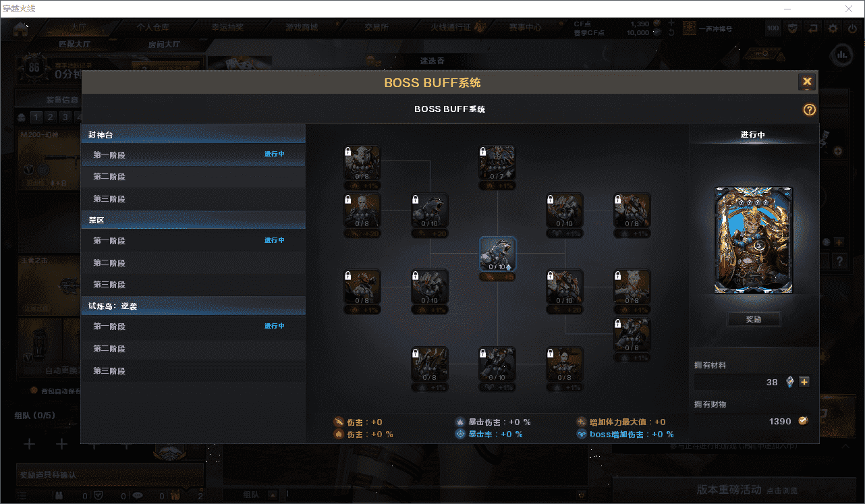Click the 100 icon in top bar

773,28
